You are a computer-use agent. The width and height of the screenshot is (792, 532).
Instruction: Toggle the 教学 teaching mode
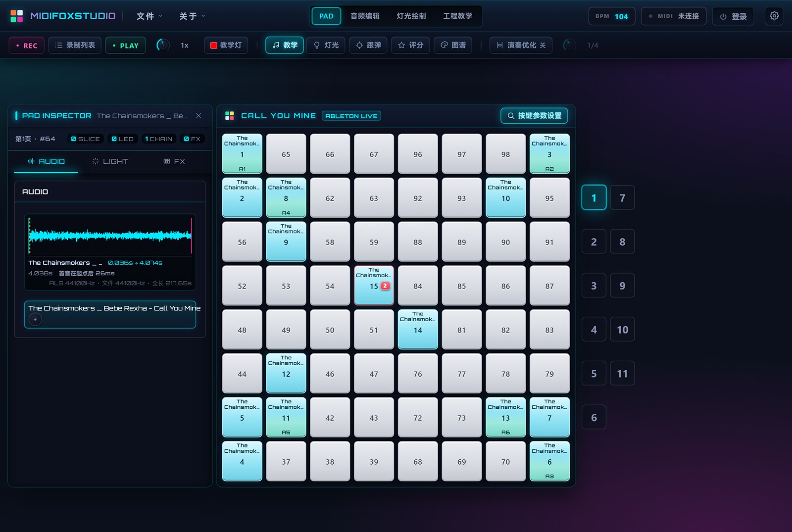[285, 46]
